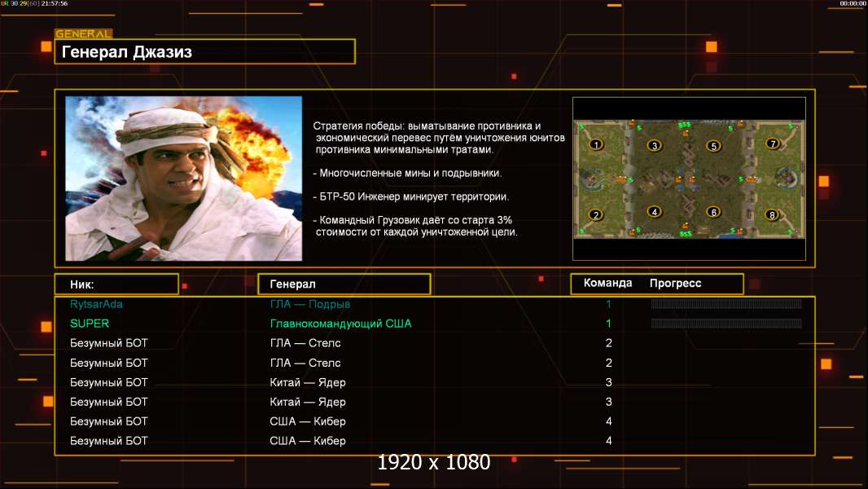Click team number in SUPER's row

(608, 324)
